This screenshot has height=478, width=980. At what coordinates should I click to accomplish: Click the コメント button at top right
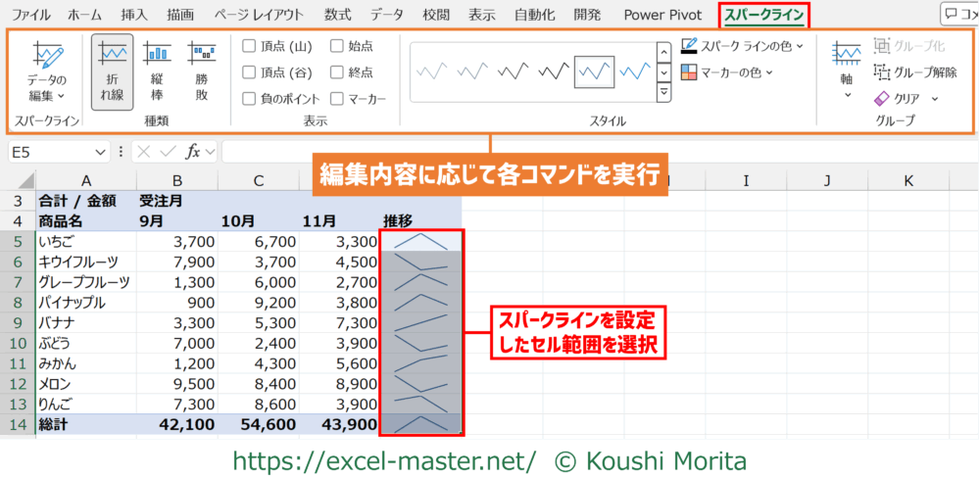959,15
